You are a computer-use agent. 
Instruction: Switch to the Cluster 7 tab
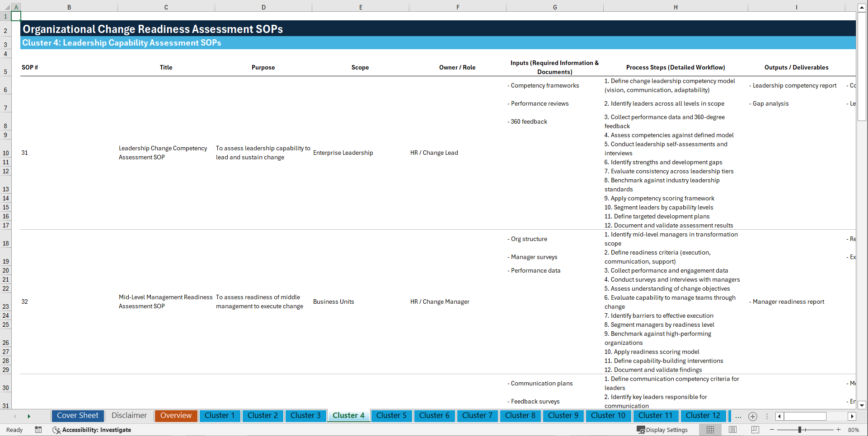pyautogui.click(x=477, y=416)
